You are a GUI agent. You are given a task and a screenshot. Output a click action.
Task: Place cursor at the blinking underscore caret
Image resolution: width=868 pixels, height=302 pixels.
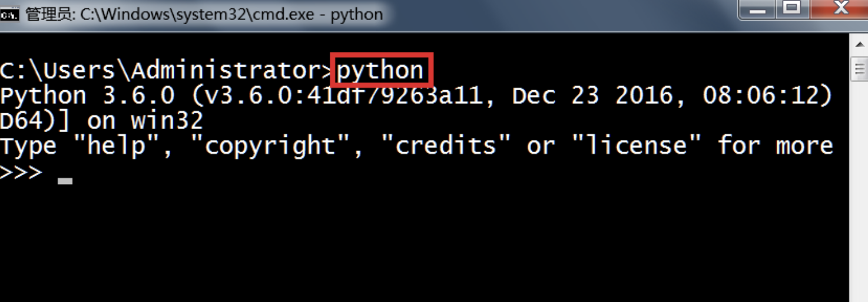click(x=65, y=181)
